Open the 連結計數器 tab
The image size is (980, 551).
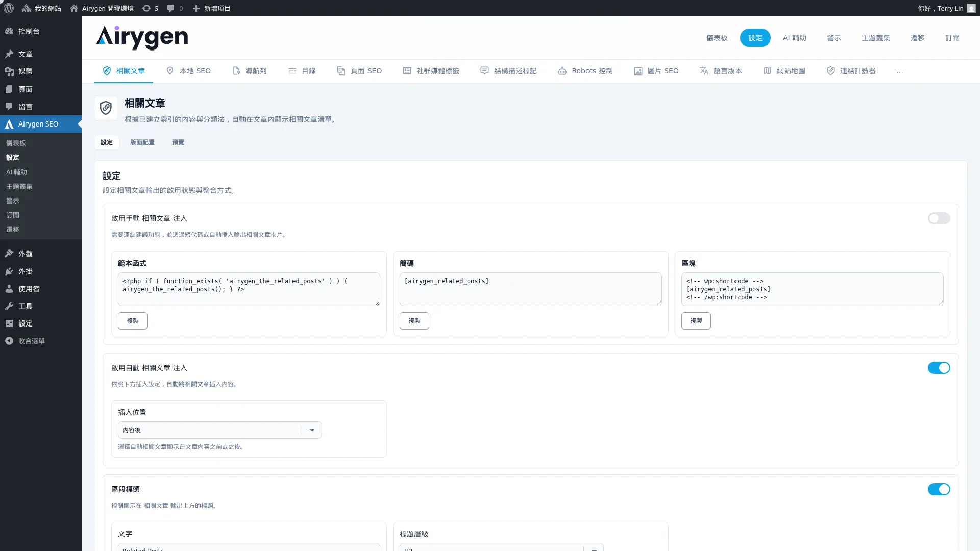click(x=851, y=71)
